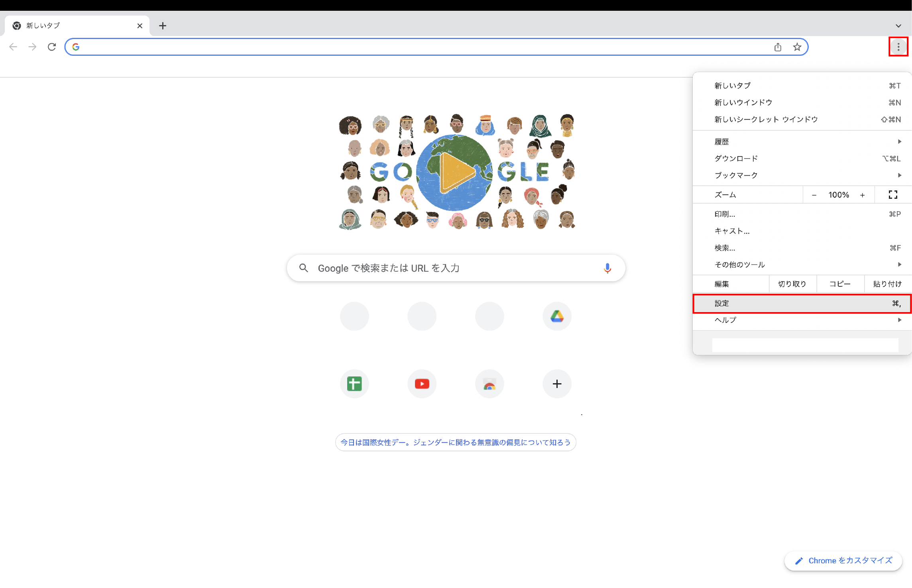
Task: Open the YouTube shortcut
Action: [422, 384]
